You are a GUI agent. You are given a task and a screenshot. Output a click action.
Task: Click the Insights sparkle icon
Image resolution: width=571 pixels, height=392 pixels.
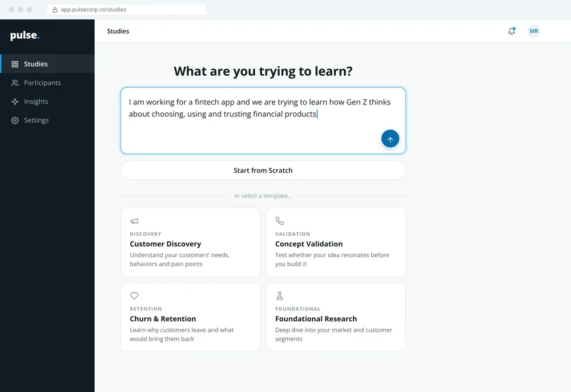(15, 102)
